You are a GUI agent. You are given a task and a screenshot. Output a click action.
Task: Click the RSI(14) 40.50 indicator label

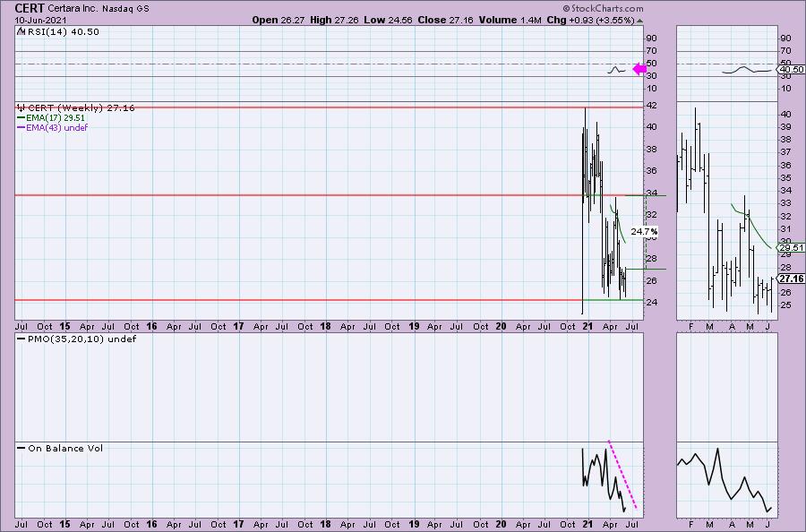64,32
